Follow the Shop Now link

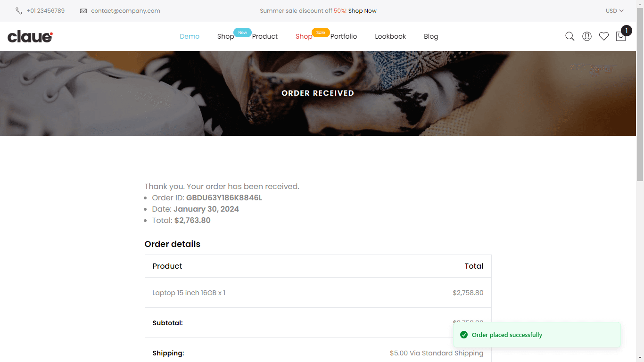(363, 11)
